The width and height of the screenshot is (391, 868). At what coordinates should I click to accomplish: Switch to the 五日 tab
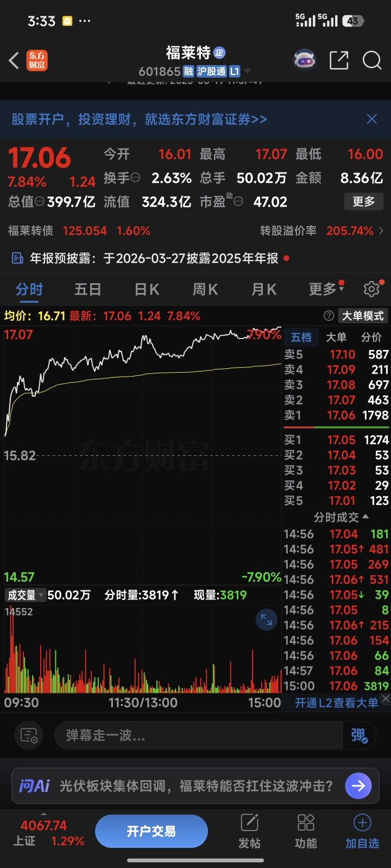87,289
